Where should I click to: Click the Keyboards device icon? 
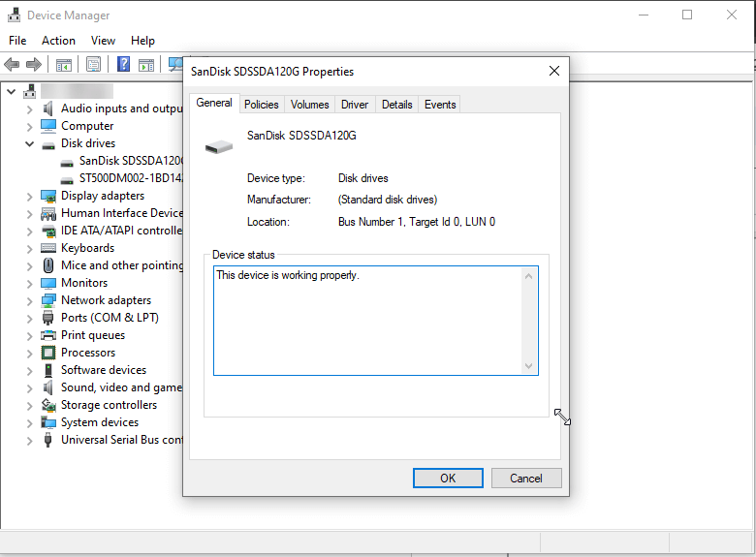48,248
